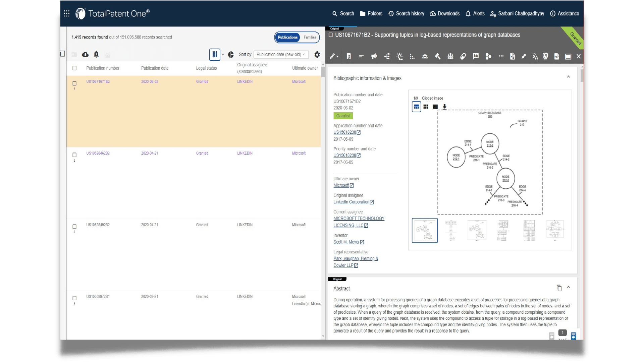The width and height of the screenshot is (644, 362).
Task: Open Search history
Action: point(406,13)
